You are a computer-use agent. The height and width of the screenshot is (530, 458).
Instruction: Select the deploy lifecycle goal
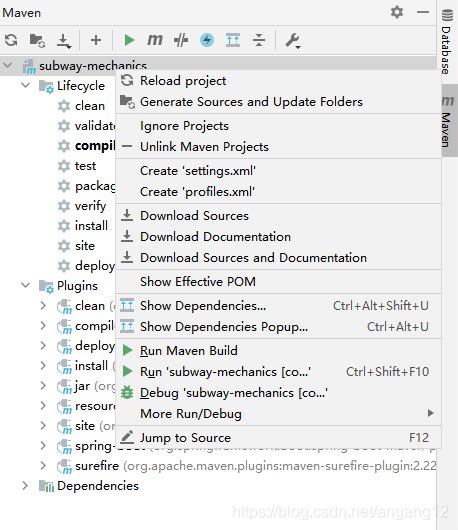click(95, 266)
